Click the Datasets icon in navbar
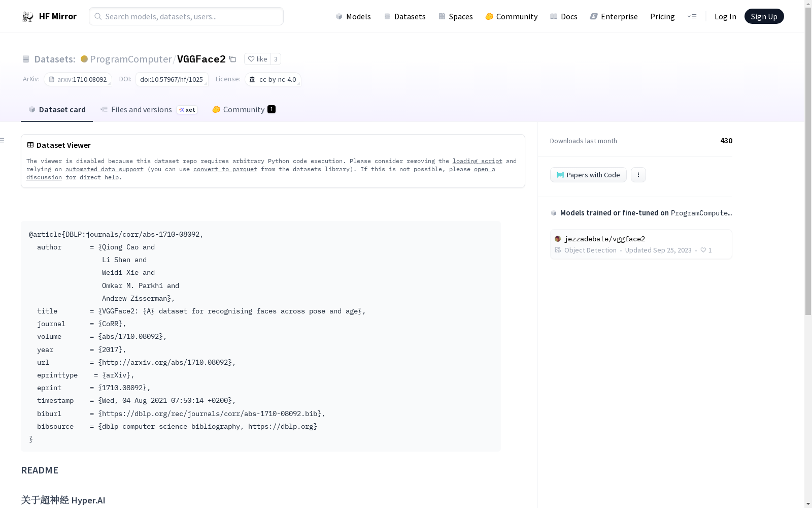Viewport: 812px width, 508px height. click(x=387, y=16)
